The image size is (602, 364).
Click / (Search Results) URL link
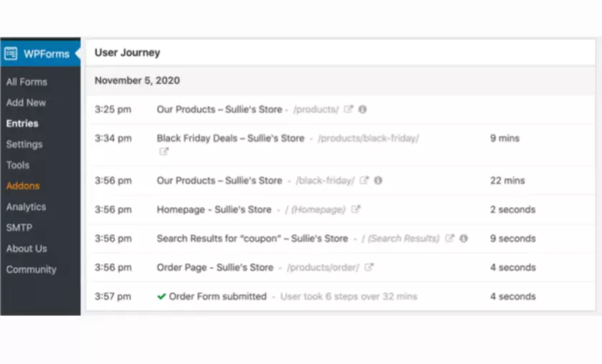click(401, 239)
